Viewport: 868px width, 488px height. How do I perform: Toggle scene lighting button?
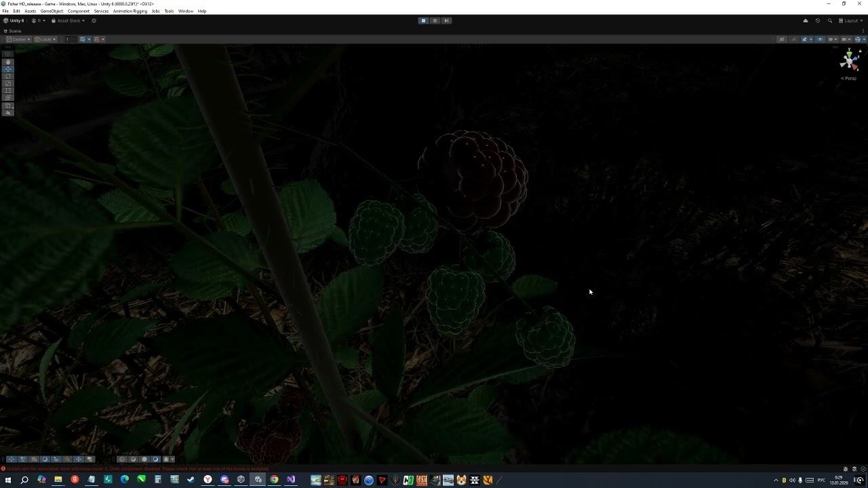coord(795,39)
